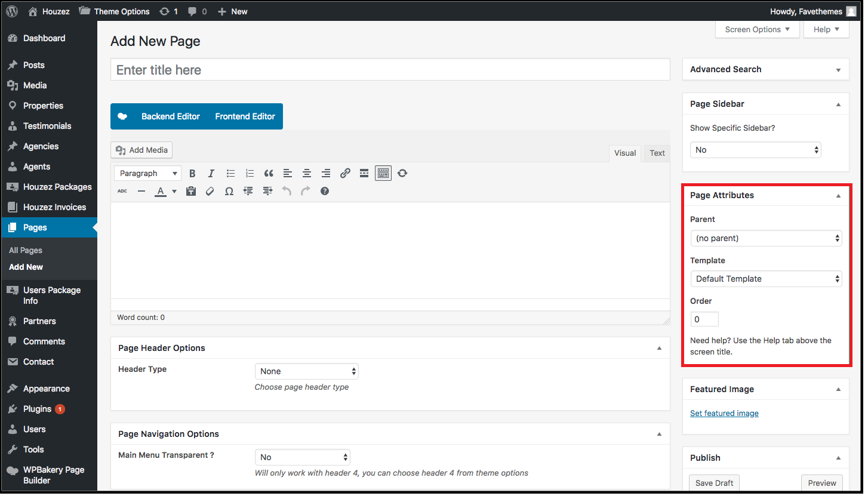Open the Header Type dropdown

click(307, 371)
